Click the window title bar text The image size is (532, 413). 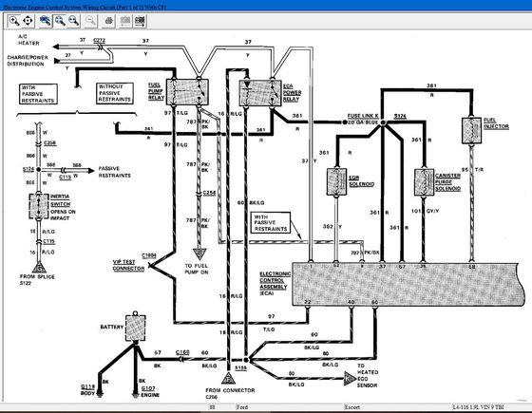pyautogui.click(x=85, y=7)
